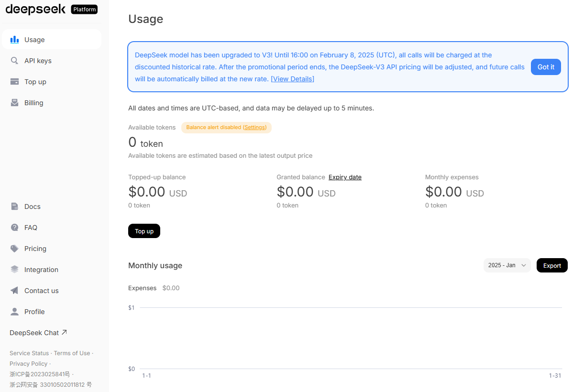Click the Expiry date link
584x392 pixels.
click(x=345, y=177)
